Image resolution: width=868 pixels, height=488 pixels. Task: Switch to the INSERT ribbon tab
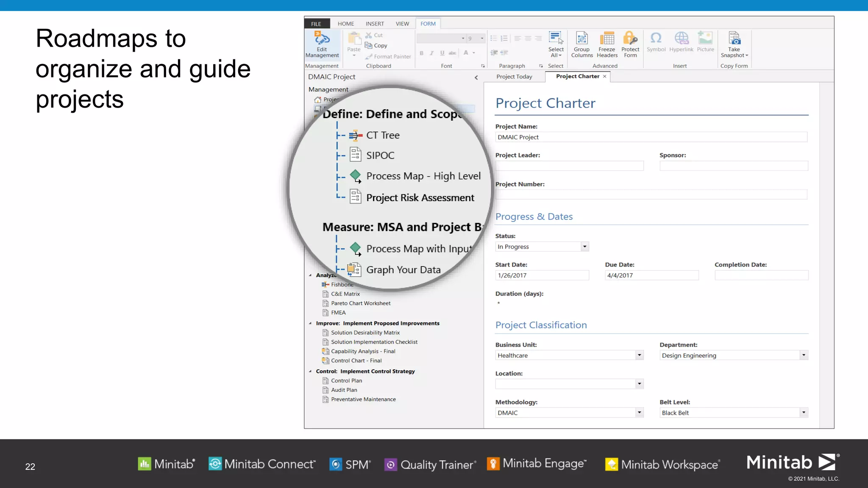pos(375,24)
